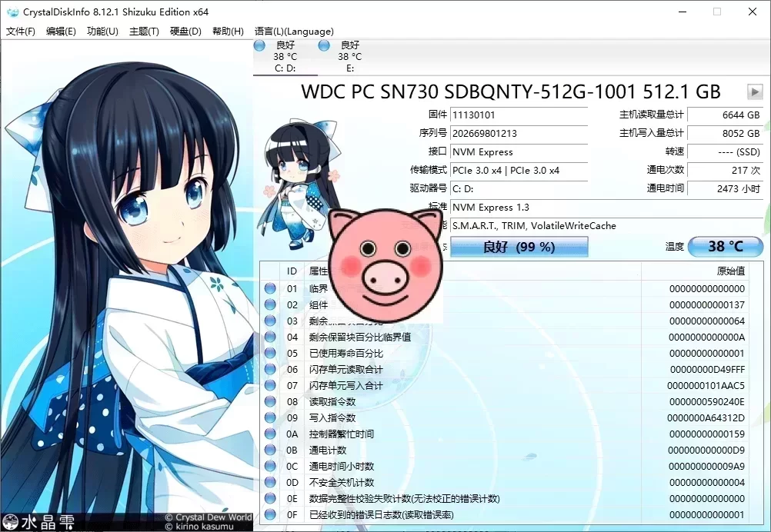Open the 编辑(E) menu

tap(61, 32)
